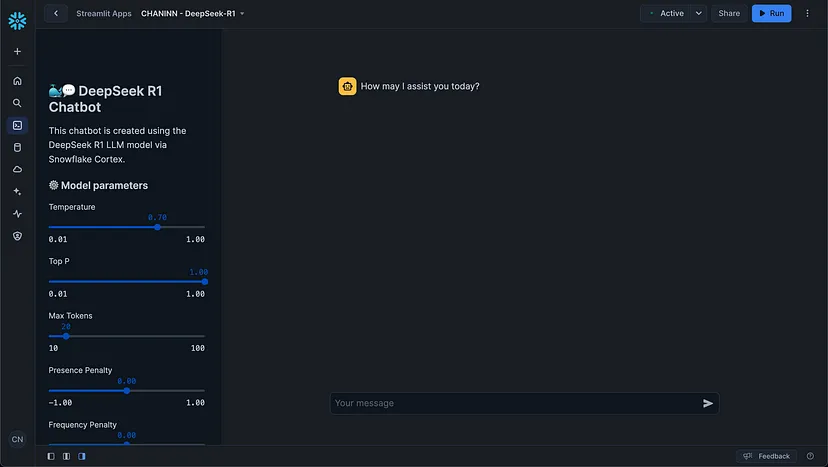Screen dimensions: 828x467
Task: Click the Temperature slider handle
Action: click(157, 227)
